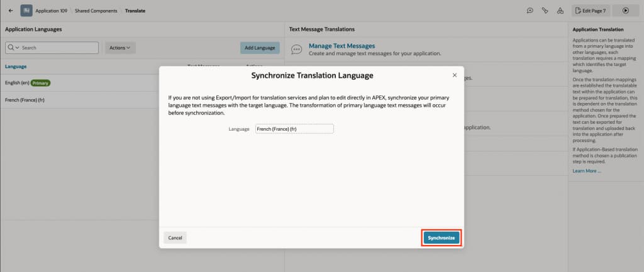Click the Manage Text Messages speech-bubble icon

tap(296, 49)
